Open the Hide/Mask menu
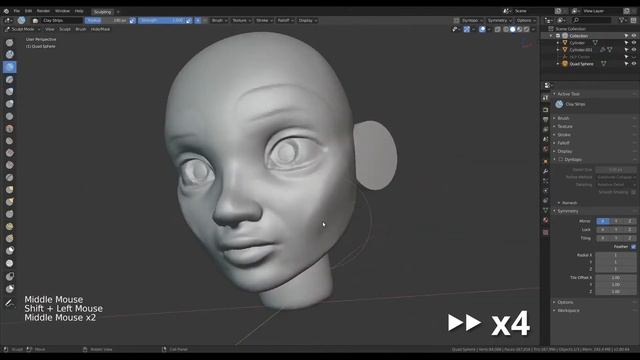 [x=100, y=29]
